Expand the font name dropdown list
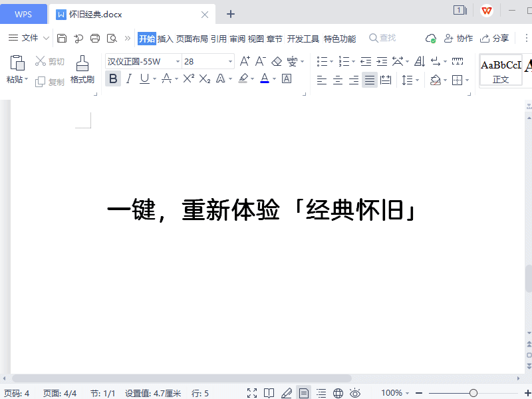Screen dimensions: 532x399 (x=176, y=61)
